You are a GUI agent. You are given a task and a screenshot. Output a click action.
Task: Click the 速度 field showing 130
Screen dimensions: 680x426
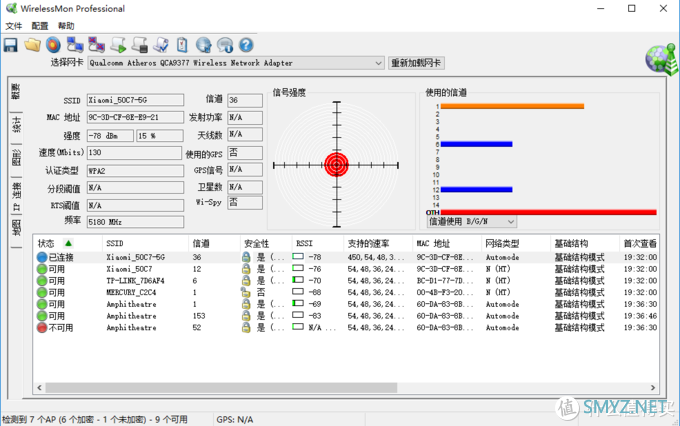click(134, 153)
